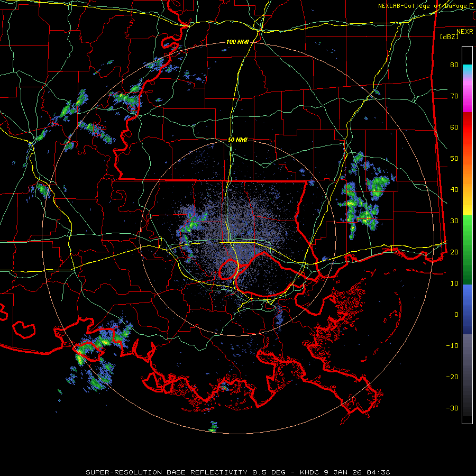
Task: Click the 0 value on the dBZ scale
Action: click(456, 315)
